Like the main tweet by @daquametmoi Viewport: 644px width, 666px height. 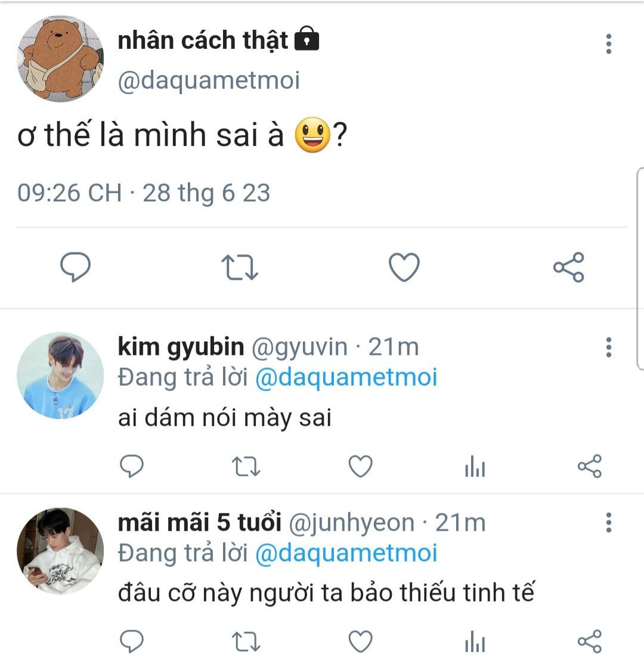click(404, 267)
